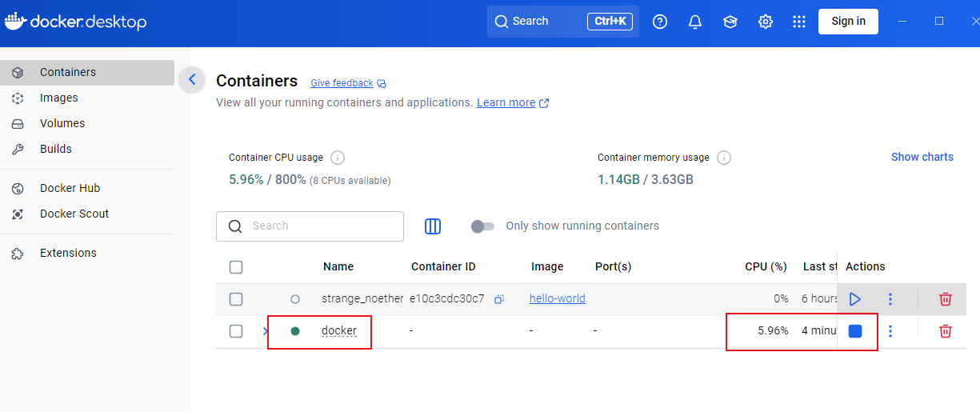Click the 1.14GB / 3.63GB memory value
980x412 pixels.
tap(646, 179)
